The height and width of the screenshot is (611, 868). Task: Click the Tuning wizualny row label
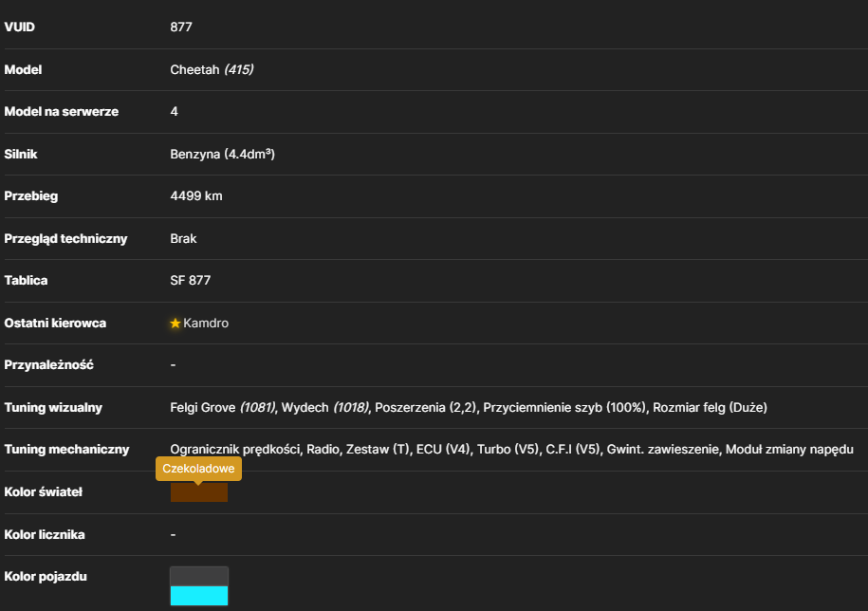(x=53, y=408)
